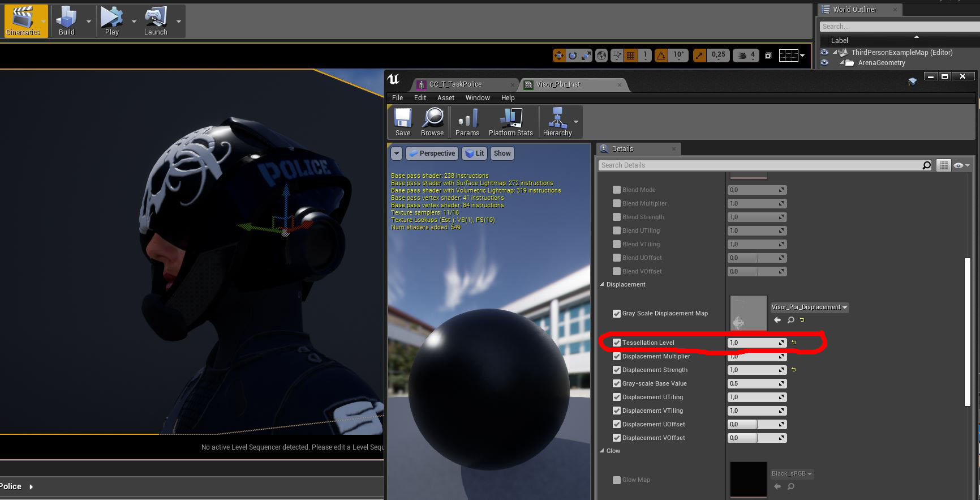This screenshot has height=500, width=980.
Task: Enable the Glow Map checkbox
Action: click(617, 480)
